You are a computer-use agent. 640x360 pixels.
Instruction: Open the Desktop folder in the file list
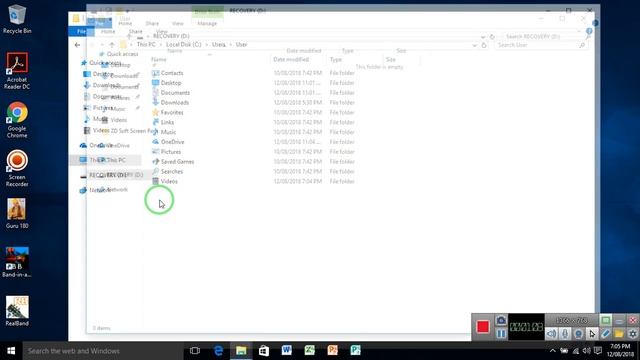171,83
